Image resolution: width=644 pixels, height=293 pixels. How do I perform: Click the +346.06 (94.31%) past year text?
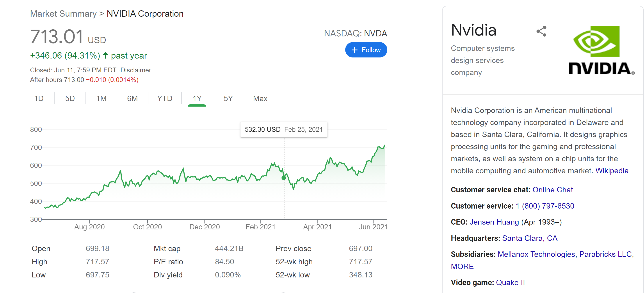click(89, 55)
